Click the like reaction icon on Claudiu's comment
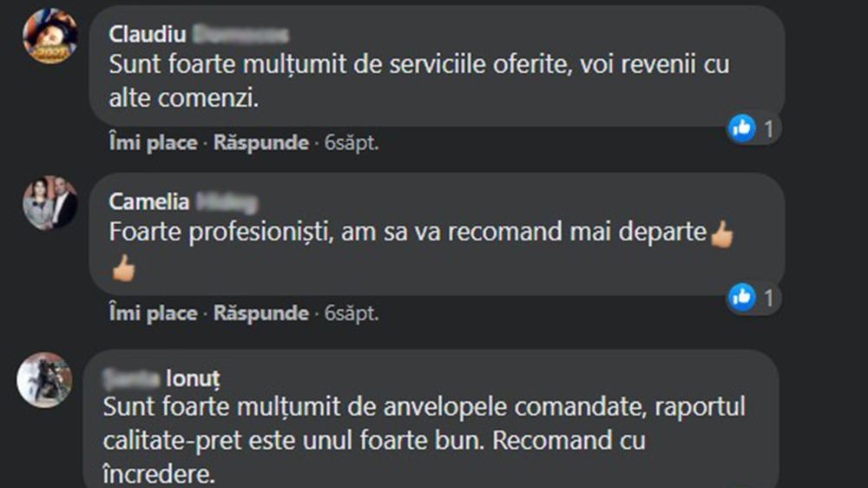 [x=742, y=129]
